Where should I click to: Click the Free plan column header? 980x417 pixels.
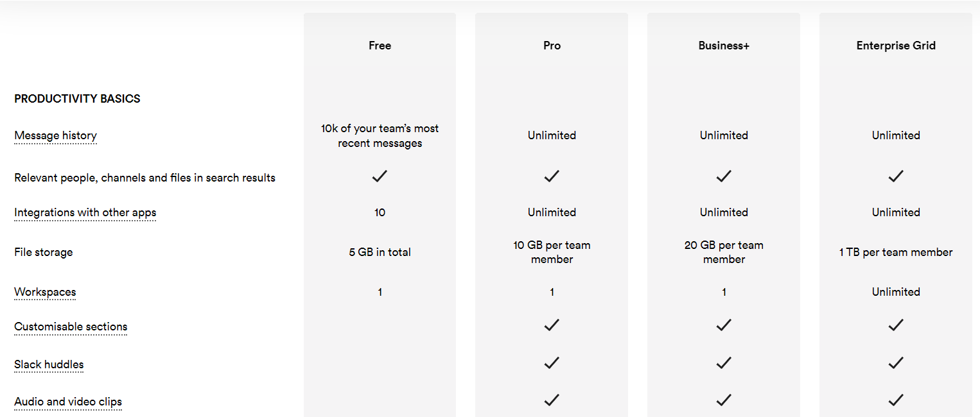(380, 46)
